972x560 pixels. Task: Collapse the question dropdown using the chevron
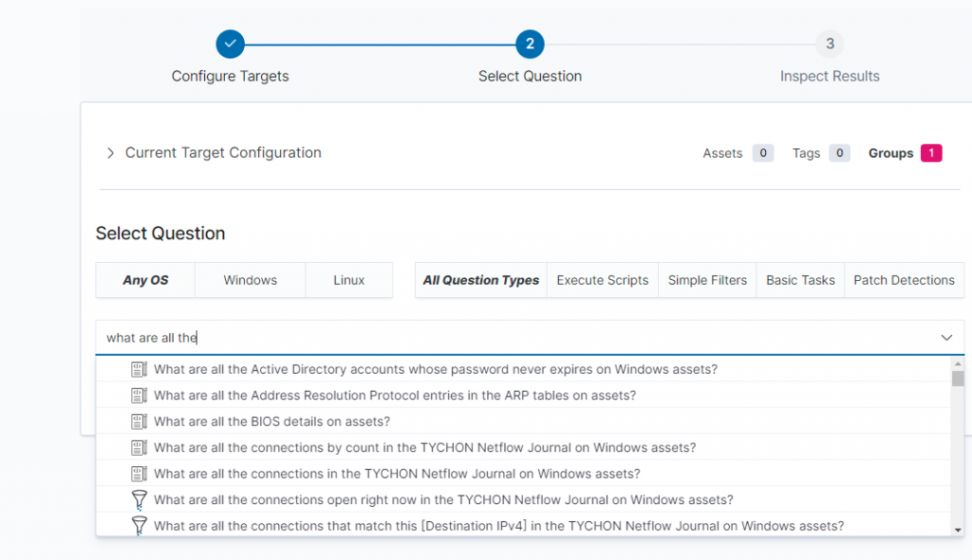click(x=946, y=338)
